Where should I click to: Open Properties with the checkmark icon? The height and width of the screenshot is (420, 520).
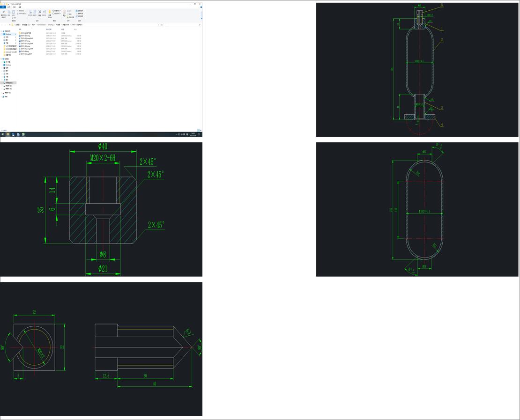click(x=64, y=13)
